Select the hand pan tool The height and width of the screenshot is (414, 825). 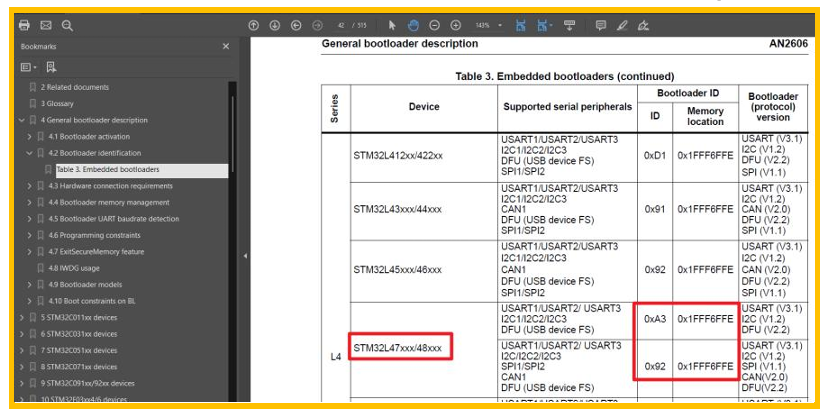coord(413,25)
